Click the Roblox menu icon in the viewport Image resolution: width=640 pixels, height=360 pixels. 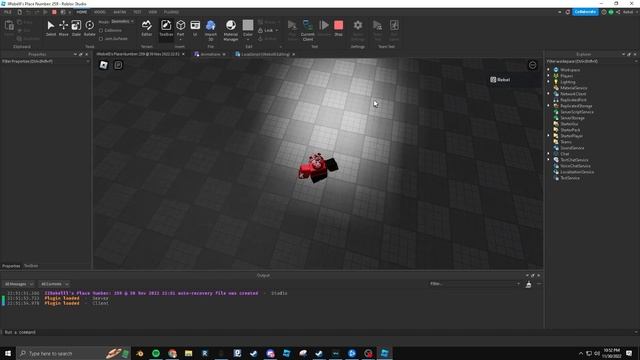pyautogui.click(x=104, y=65)
